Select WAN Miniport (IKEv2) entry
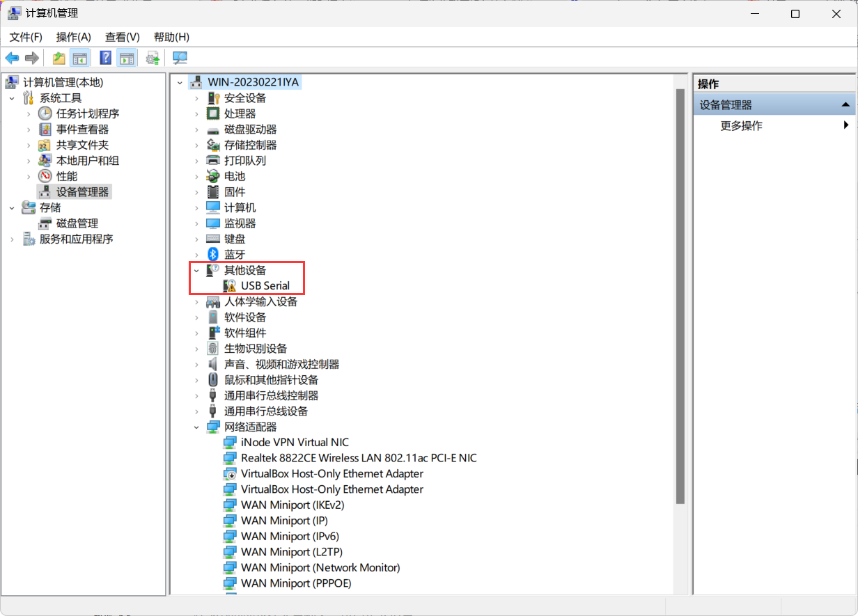Screen dimensions: 858x616 coord(292,505)
